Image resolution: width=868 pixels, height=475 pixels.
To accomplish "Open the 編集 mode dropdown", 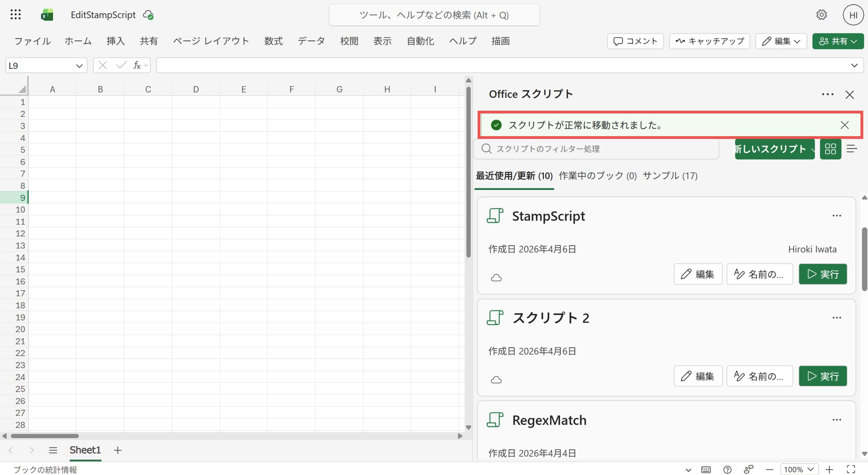I will [x=781, y=41].
